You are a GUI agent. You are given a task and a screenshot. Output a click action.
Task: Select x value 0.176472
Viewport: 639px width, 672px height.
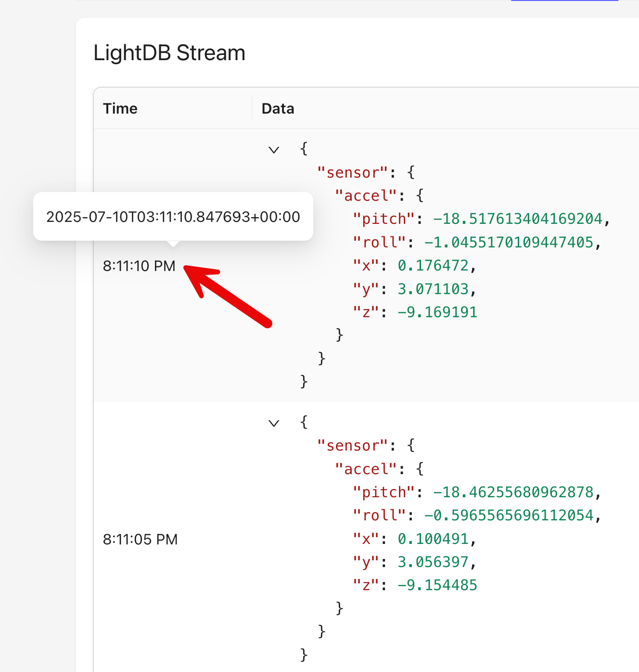433,266
